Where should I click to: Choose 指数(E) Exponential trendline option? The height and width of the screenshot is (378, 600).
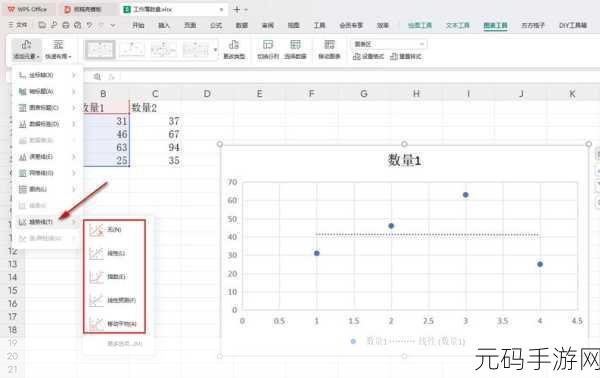tap(114, 277)
